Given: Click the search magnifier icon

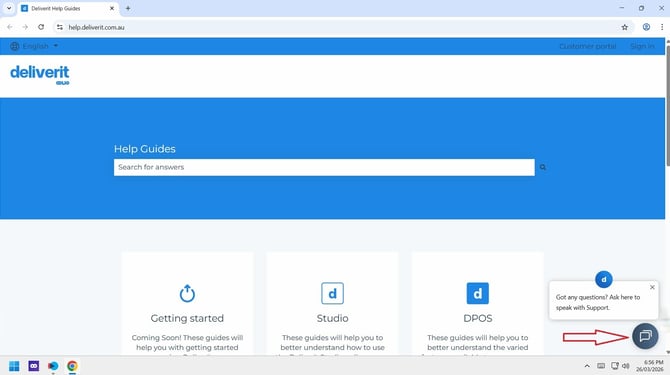Looking at the screenshot, I should coord(543,167).
